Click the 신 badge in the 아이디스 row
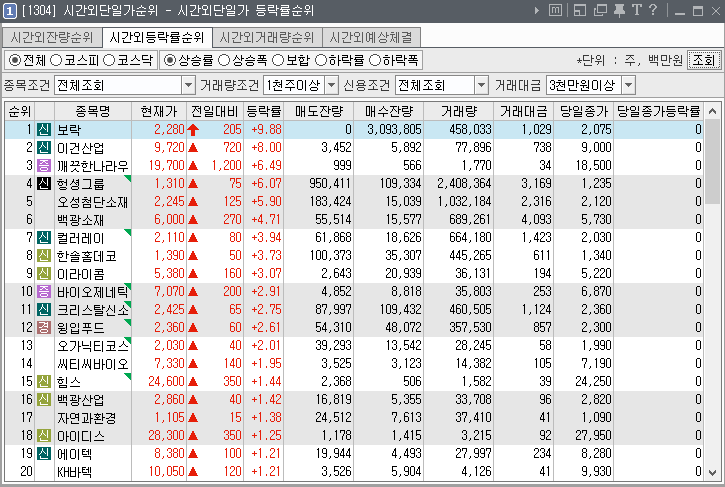The image size is (725, 487). click(x=44, y=436)
